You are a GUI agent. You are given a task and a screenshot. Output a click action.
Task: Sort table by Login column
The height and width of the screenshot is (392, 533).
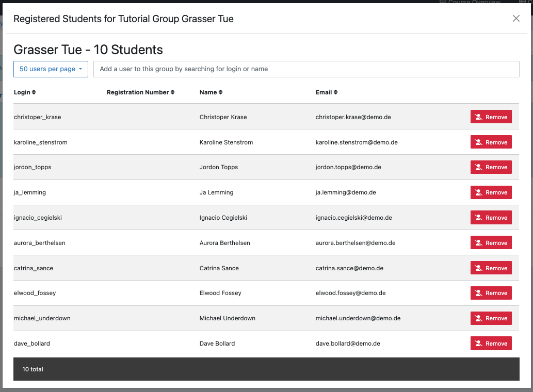click(24, 92)
